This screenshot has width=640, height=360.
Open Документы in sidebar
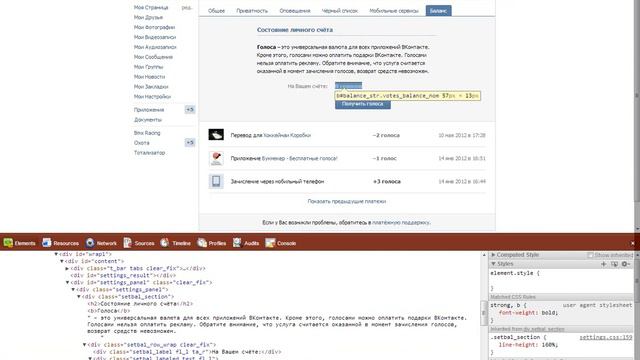tap(148, 120)
